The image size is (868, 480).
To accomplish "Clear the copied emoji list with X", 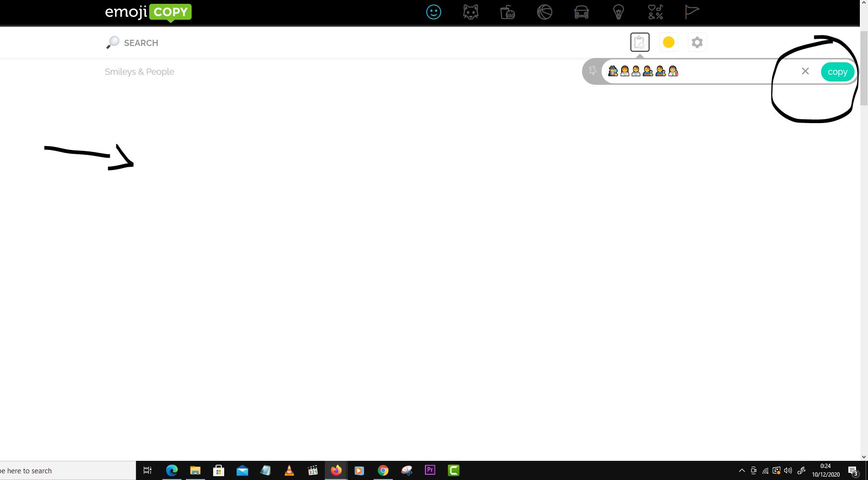I will [805, 71].
